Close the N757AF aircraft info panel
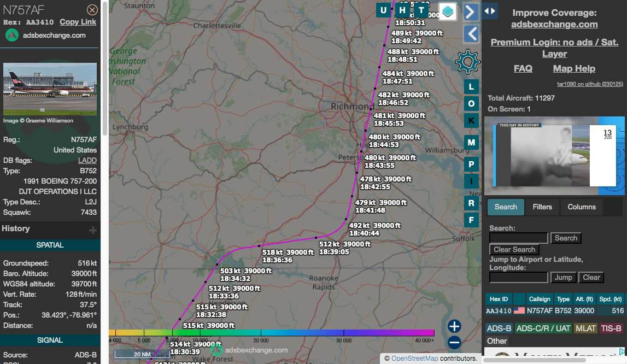Image resolution: width=627 pixels, height=364 pixels. [92, 10]
